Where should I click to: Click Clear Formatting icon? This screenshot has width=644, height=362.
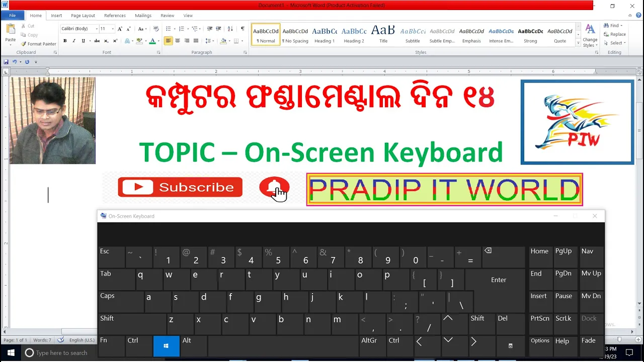click(x=156, y=29)
